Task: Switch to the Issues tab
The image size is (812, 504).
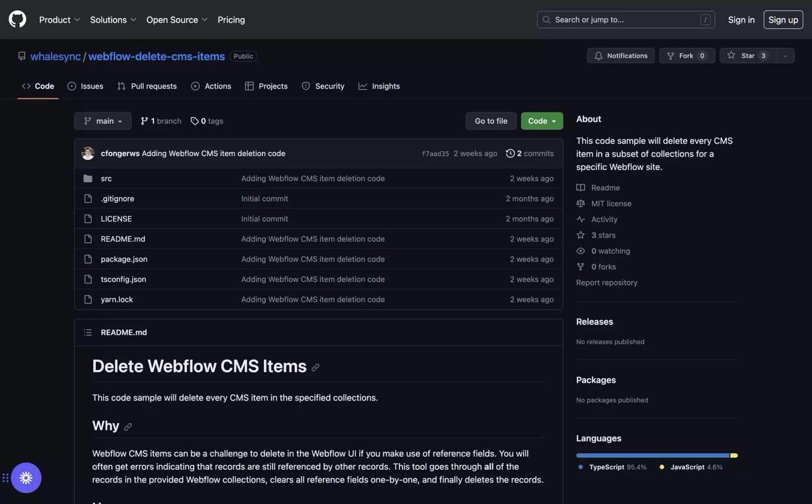Action: (x=85, y=86)
